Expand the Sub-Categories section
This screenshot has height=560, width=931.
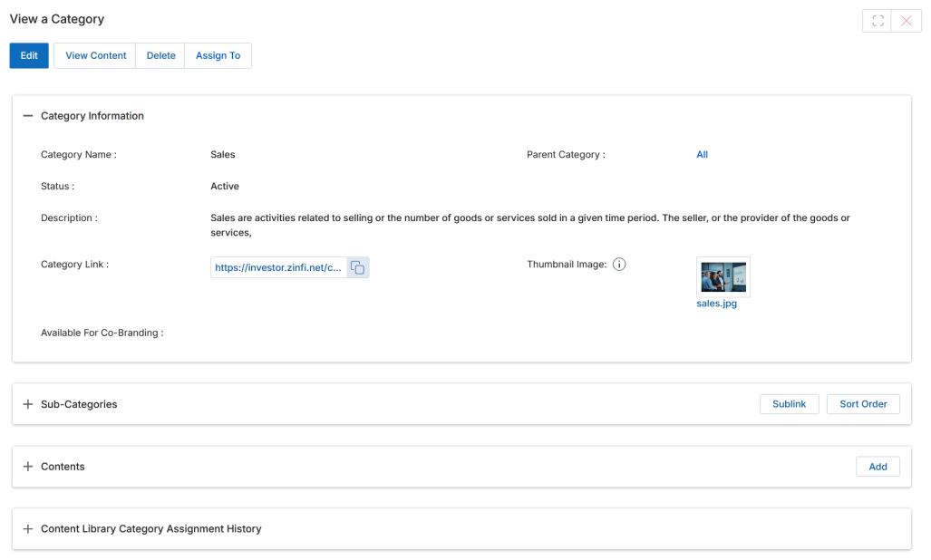point(28,404)
